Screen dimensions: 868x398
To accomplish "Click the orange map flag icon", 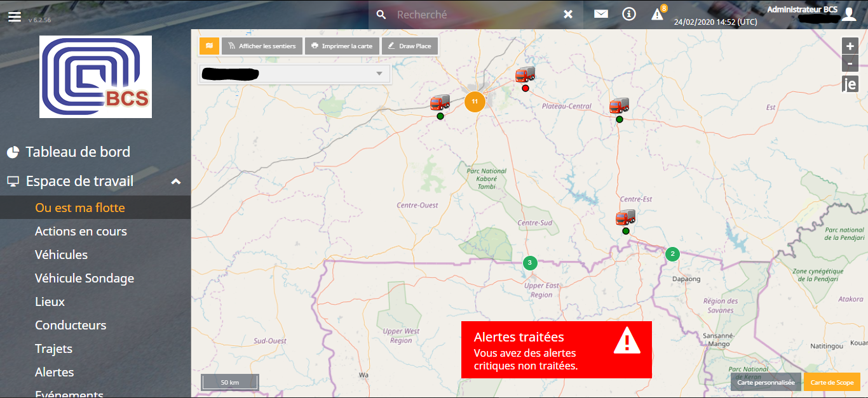I will 209,46.
